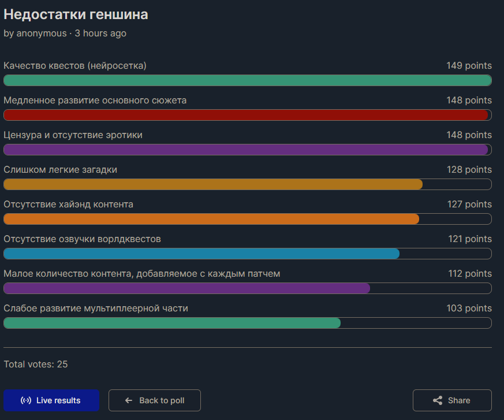Viewport: 504px width, 420px height.
Task: Click the share network icon
Action: pyautogui.click(x=438, y=400)
